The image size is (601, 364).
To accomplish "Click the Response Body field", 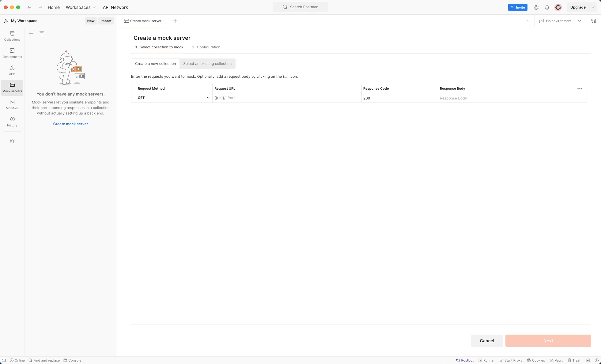I will pos(512,98).
